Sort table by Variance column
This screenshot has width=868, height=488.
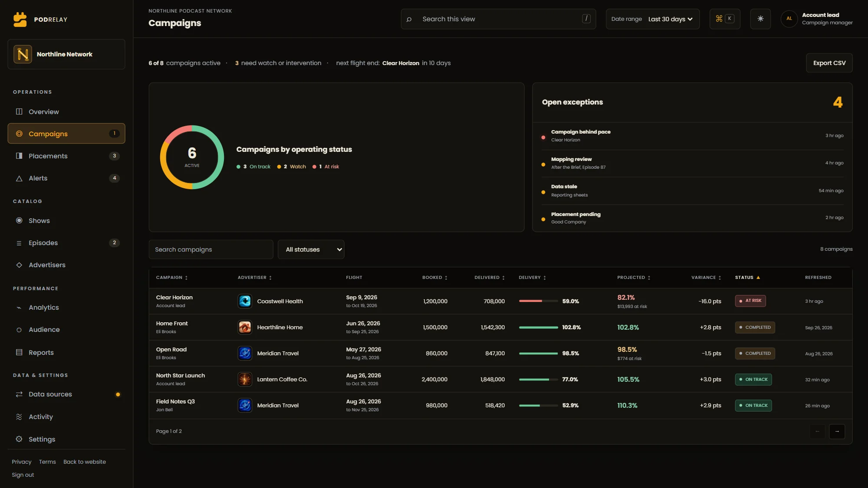[706, 278]
